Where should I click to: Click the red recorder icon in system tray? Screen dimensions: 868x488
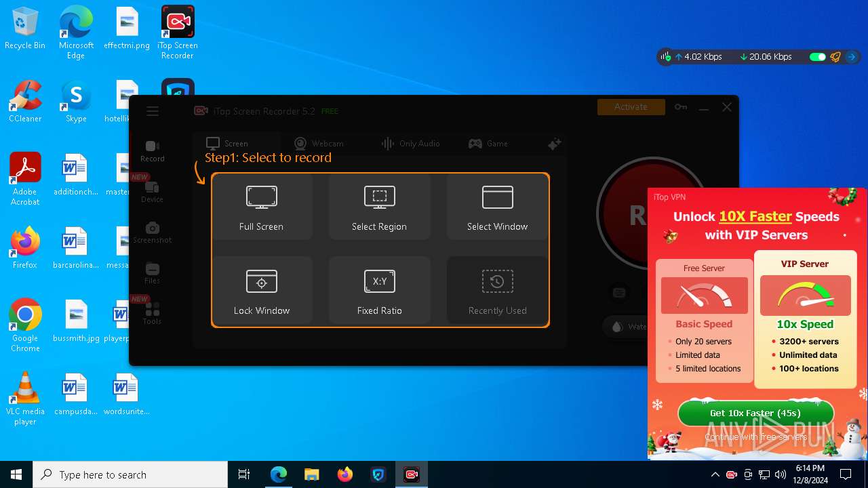pos(732,474)
